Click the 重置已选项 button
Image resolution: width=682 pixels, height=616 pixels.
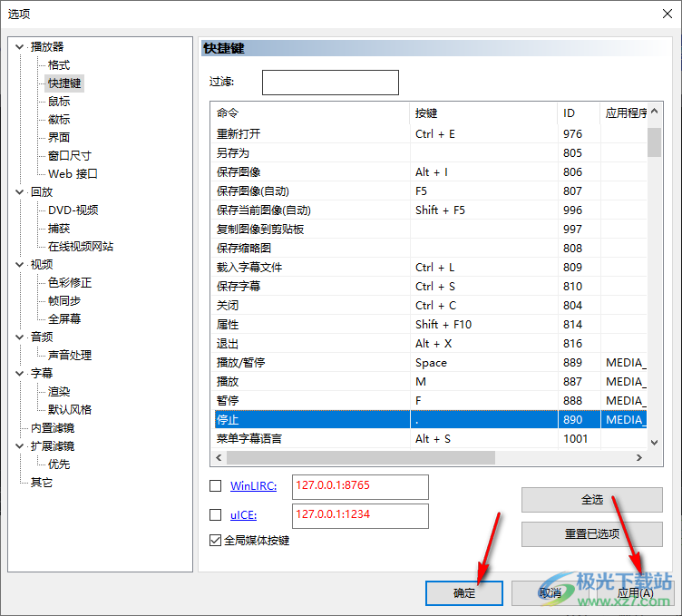tap(591, 533)
